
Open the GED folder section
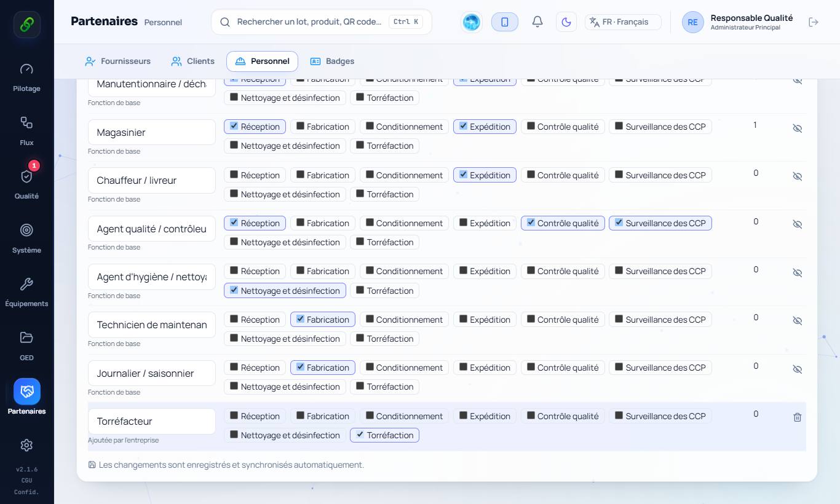tap(26, 346)
